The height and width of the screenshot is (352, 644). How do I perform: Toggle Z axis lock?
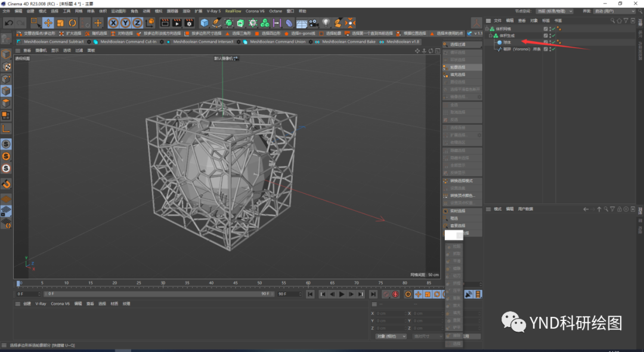tap(137, 23)
